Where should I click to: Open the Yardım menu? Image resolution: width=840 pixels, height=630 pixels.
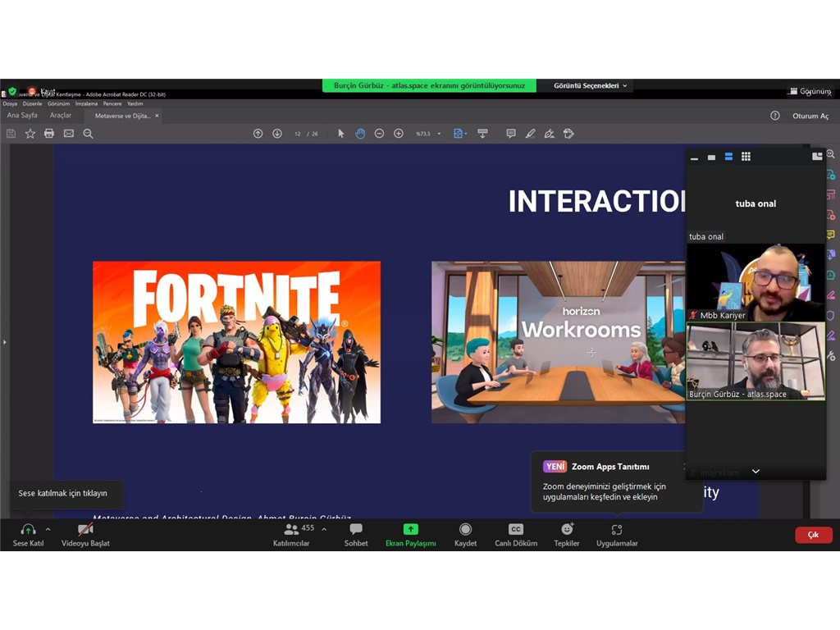pos(135,104)
